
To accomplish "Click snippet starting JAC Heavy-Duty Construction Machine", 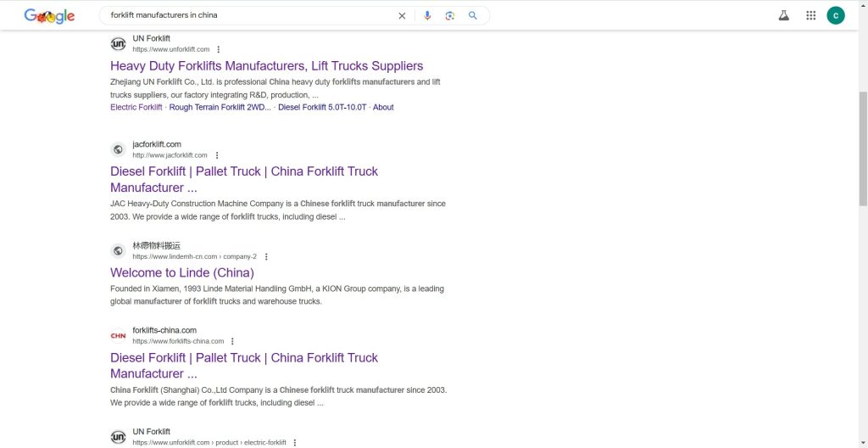I will coord(278,210).
